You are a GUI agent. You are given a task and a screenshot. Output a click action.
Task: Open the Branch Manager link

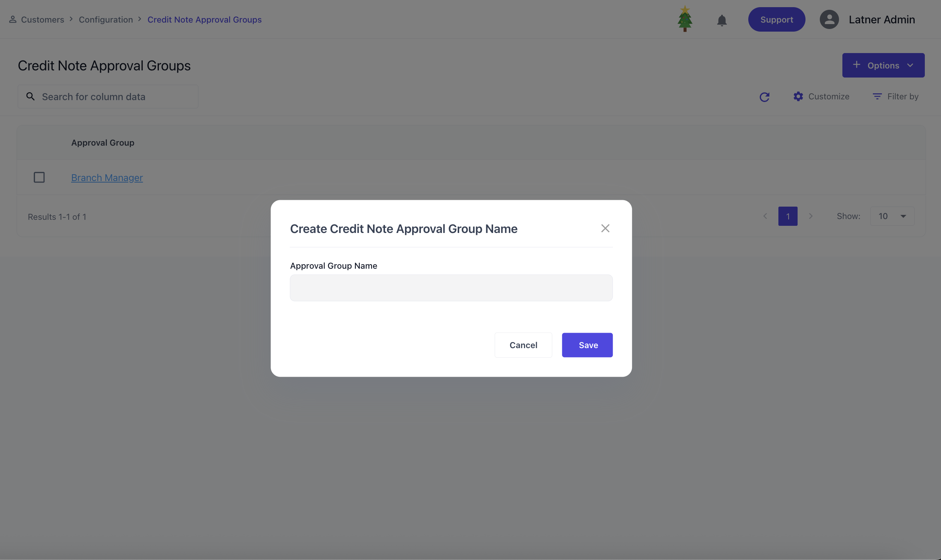tap(107, 178)
